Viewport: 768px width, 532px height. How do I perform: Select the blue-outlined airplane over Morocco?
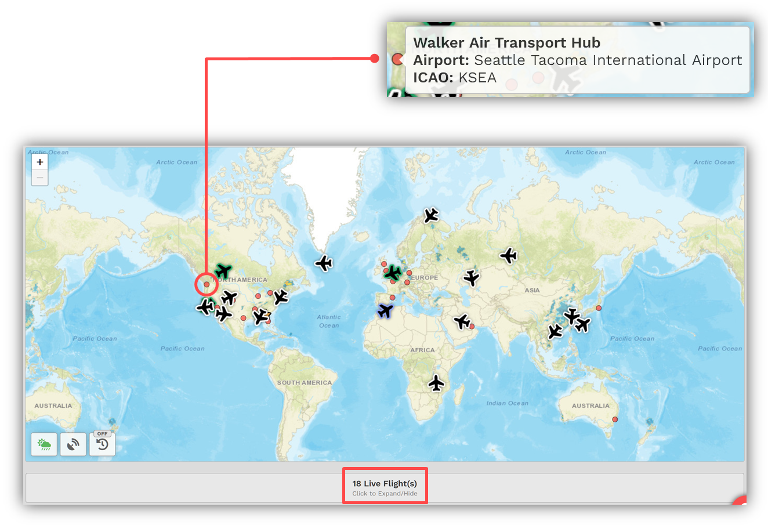coord(385,310)
